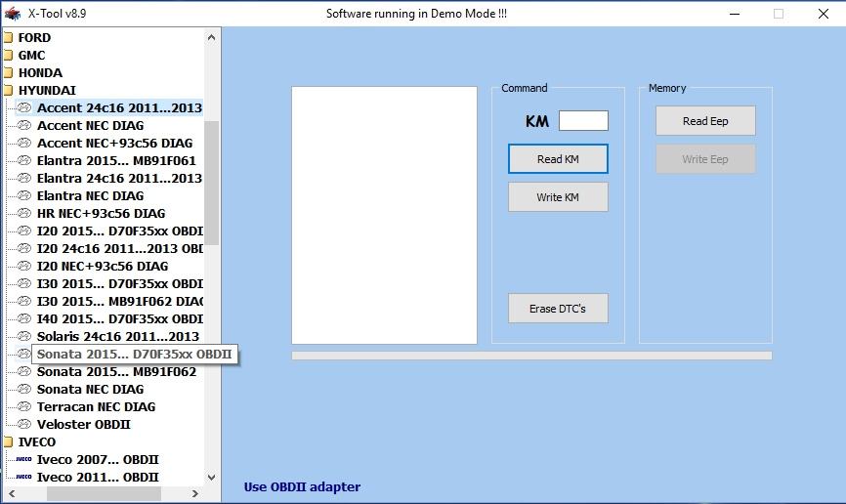Click the HYUNDAI folder icon

click(8, 91)
